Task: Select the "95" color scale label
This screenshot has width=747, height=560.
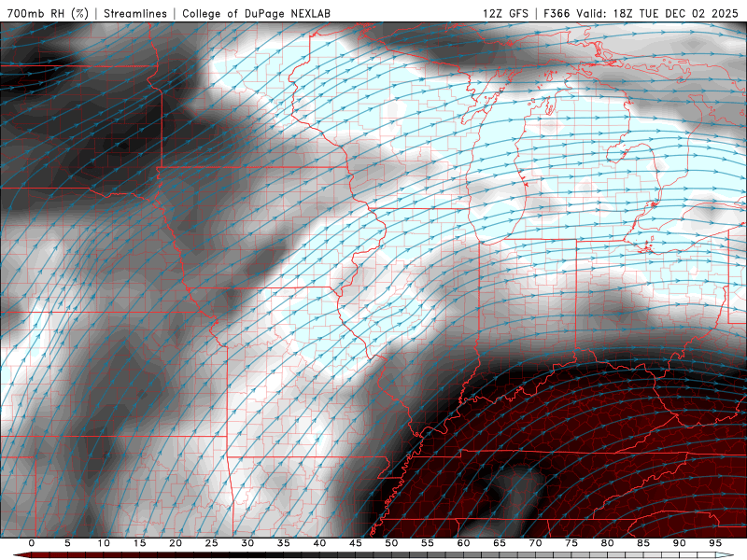Action: (715, 543)
